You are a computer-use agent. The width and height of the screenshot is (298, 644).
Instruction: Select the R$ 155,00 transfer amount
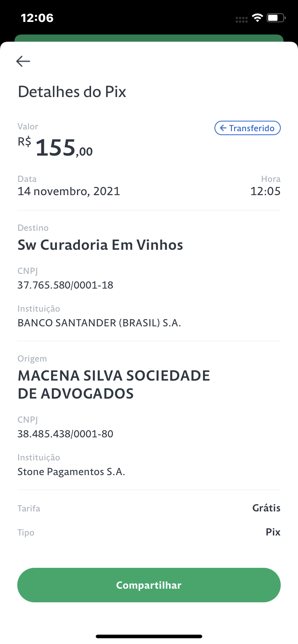[55, 148]
